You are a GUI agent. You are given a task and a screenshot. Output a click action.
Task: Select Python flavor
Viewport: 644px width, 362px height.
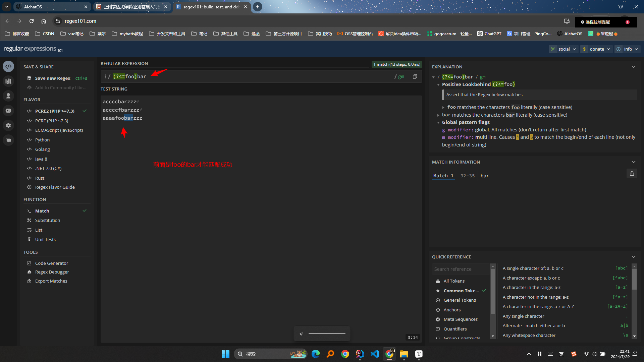point(42,140)
